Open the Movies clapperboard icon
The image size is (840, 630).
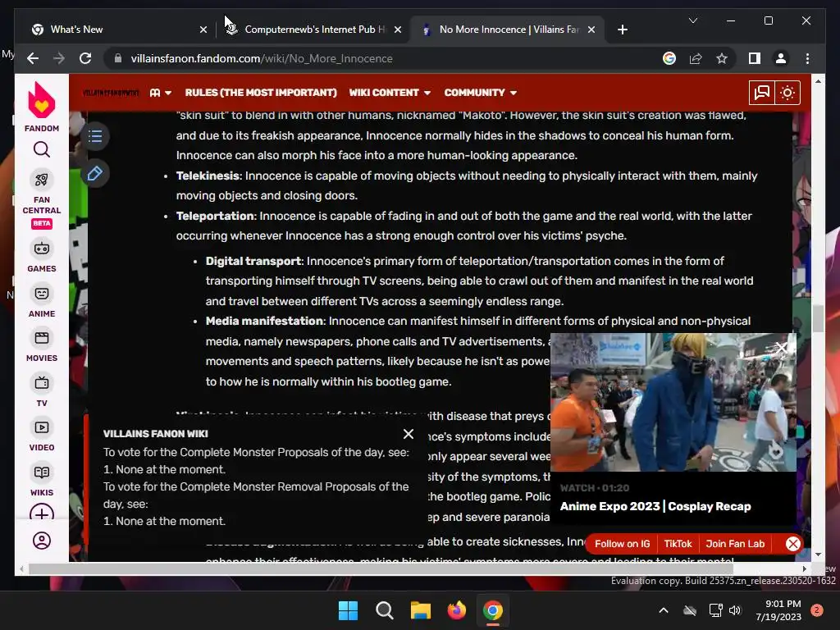(41, 338)
